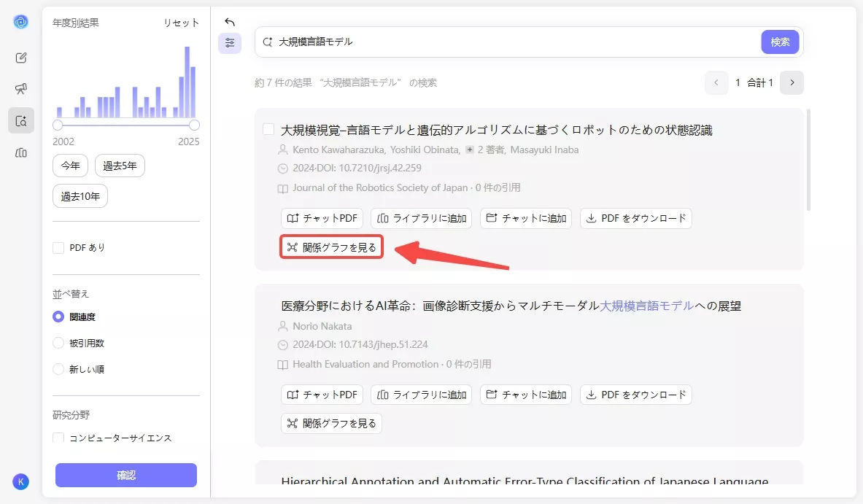Open the 関係グラフを見る highlighted option
863x504 pixels.
pos(331,247)
